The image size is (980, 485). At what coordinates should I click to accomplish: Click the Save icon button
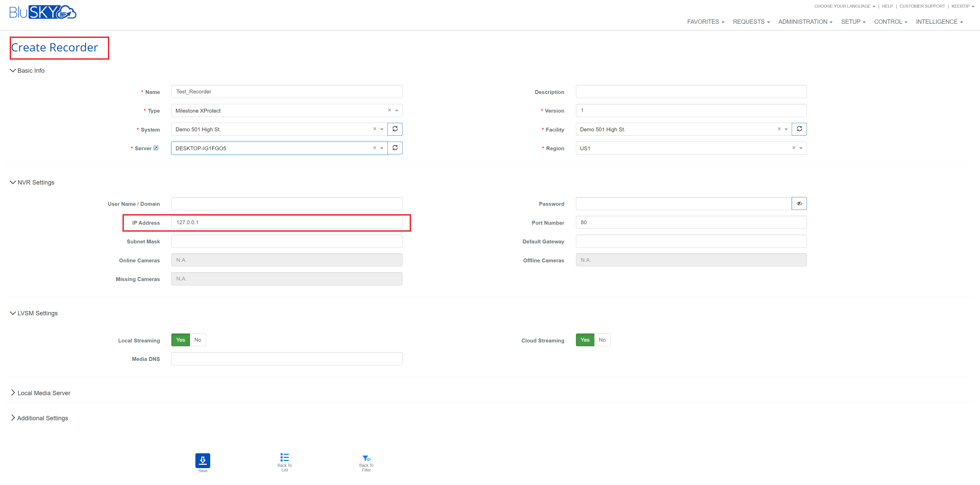pyautogui.click(x=202, y=460)
